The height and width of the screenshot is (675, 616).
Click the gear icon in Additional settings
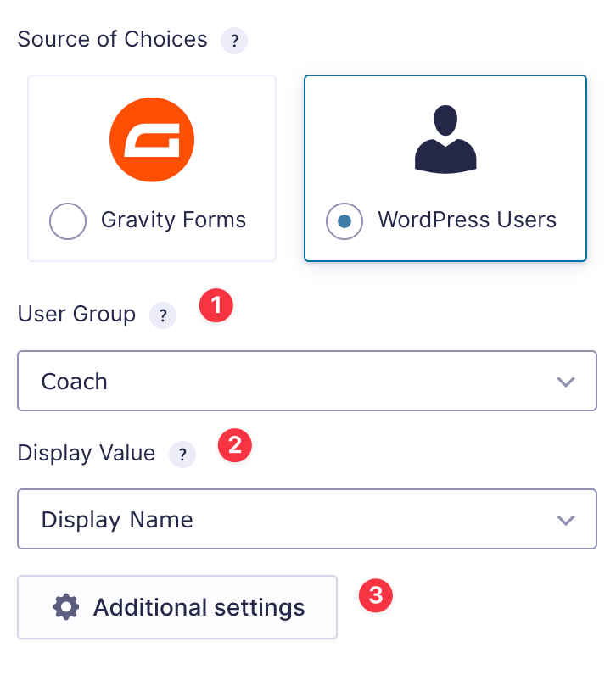(x=66, y=607)
